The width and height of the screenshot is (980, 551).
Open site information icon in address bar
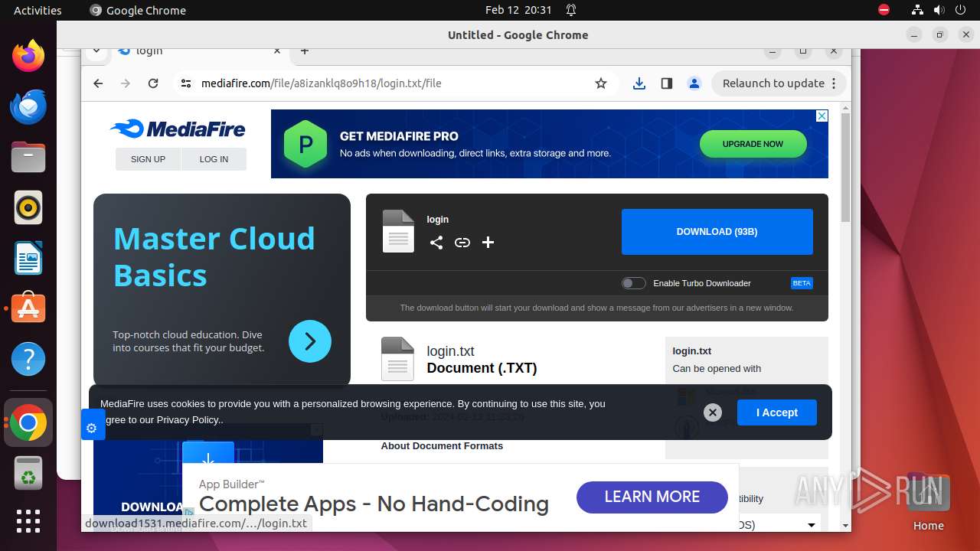click(x=186, y=83)
